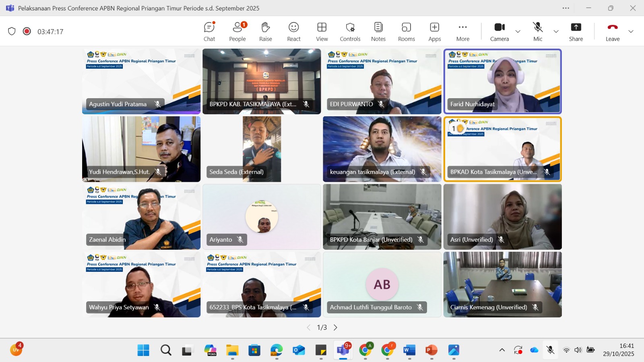The width and height of the screenshot is (644, 362).
Task: Open meeting Notes
Action: [378, 31]
